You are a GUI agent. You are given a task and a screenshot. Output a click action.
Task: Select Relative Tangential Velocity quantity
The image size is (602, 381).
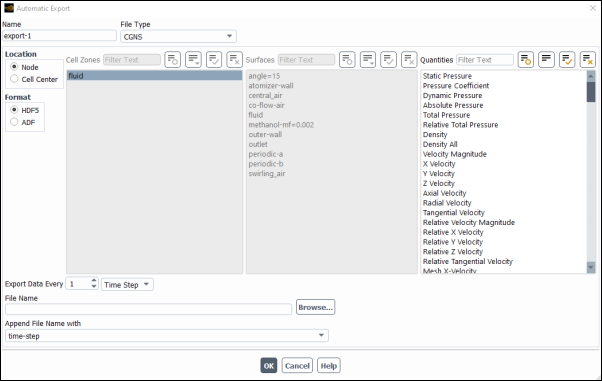click(468, 262)
